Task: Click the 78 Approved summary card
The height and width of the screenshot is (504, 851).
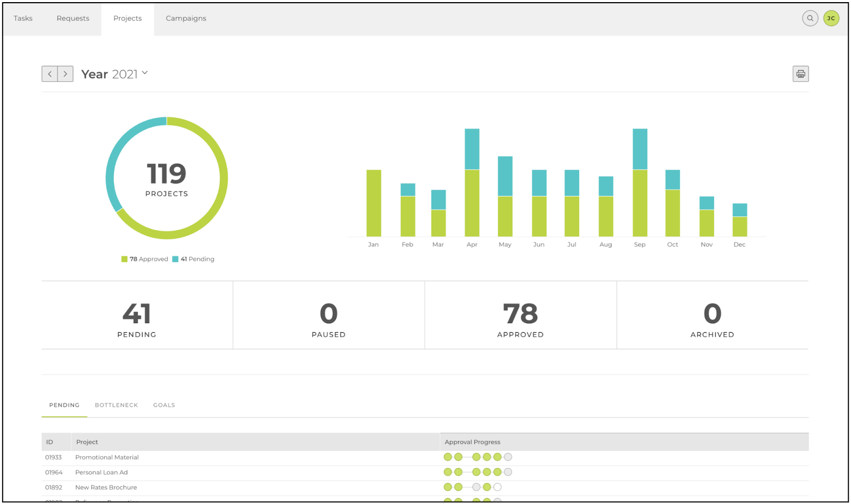Action: [521, 315]
